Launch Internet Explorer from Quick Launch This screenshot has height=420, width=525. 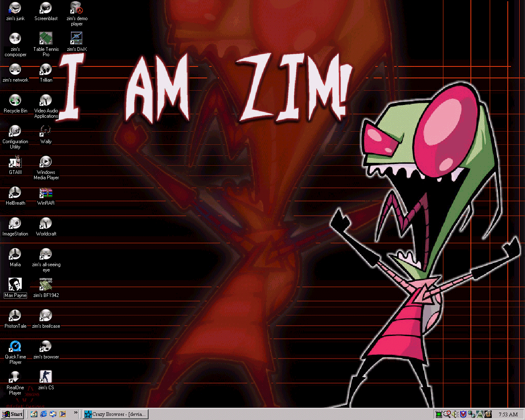[x=43, y=414]
